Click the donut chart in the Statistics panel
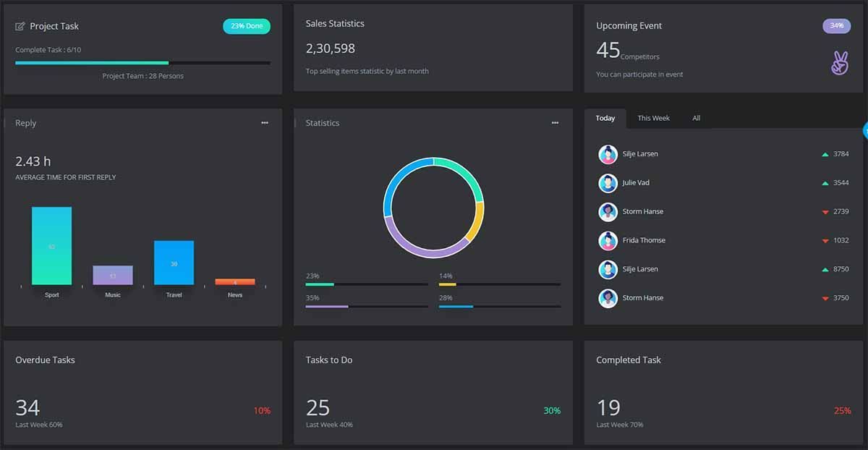 (433, 207)
